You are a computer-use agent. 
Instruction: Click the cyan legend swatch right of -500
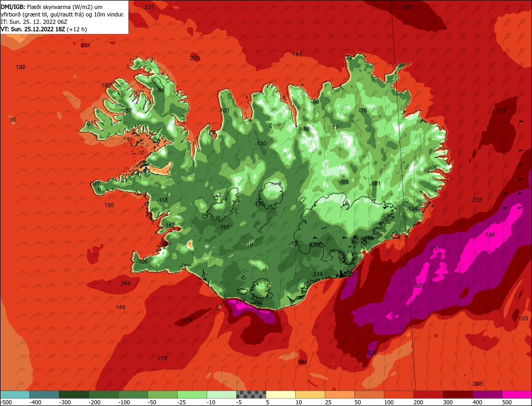coord(15,394)
